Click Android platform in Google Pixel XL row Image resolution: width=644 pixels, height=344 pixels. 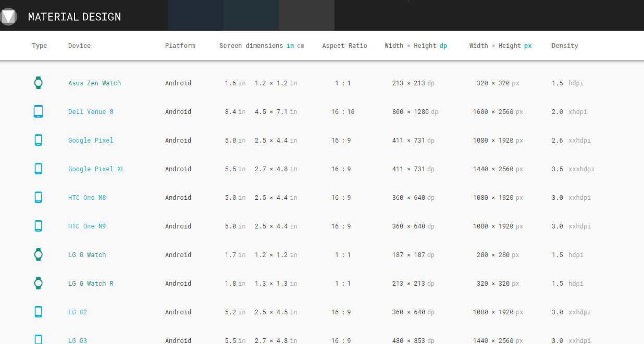click(178, 169)
